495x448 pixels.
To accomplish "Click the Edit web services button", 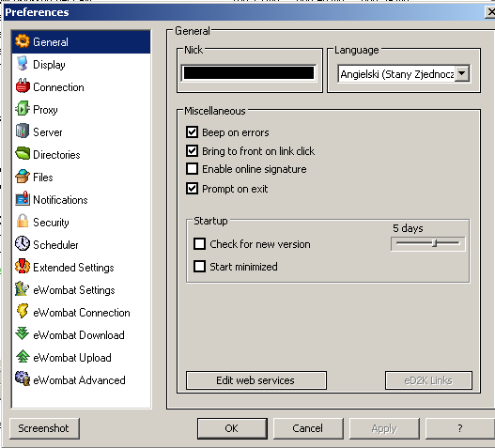I will (x=256, y=380).
